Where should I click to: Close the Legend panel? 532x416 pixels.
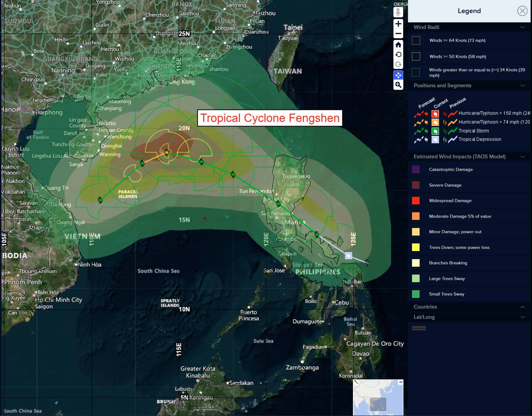(522, 11)
